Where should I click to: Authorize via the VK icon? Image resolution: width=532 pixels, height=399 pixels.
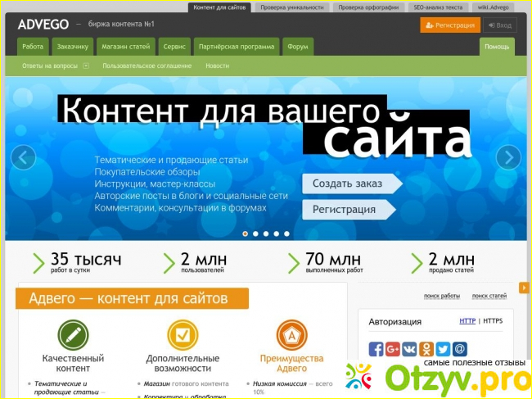pyautogui.click(x=409, y=349)
